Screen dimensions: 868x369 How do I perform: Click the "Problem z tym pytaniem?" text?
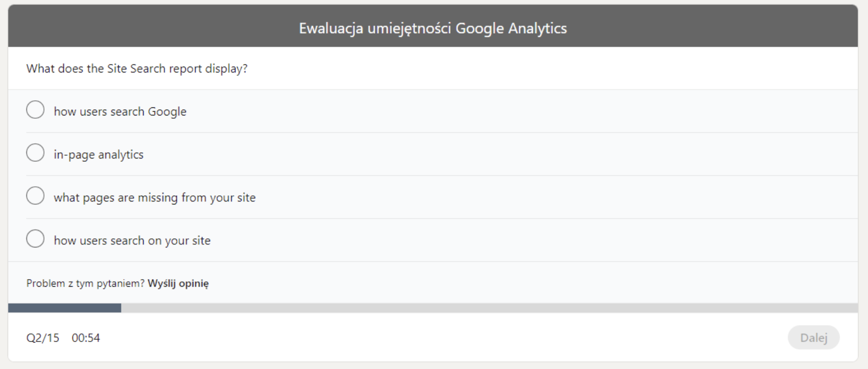pos(85,284)
